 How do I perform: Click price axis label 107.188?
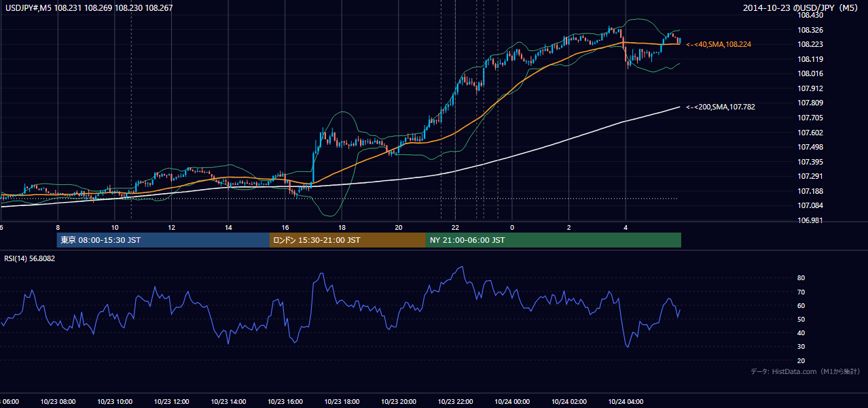coord(811,191)
